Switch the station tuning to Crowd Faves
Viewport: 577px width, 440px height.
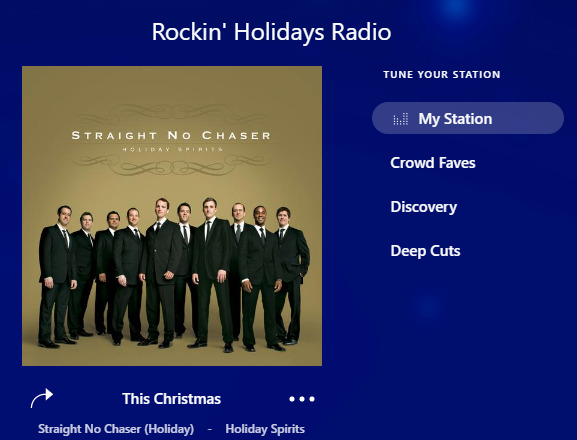(x=433, y=163)
